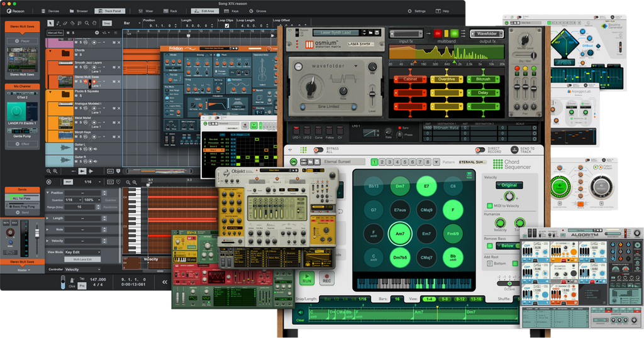Toggle the Snap button in sequencer toolbar
This screenshot has width=644, height=338.
click(107, 23)
